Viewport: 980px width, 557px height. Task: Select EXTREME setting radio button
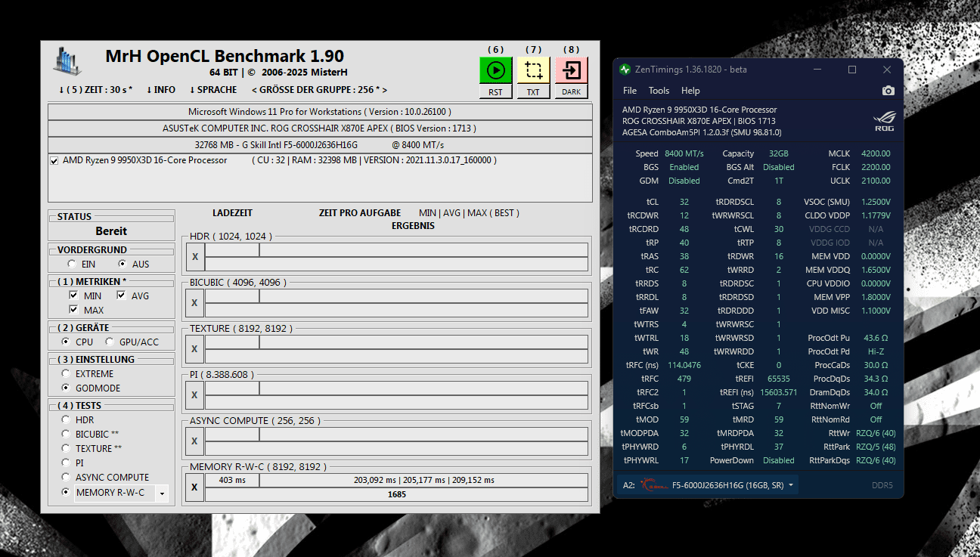[x=66, y=374]
